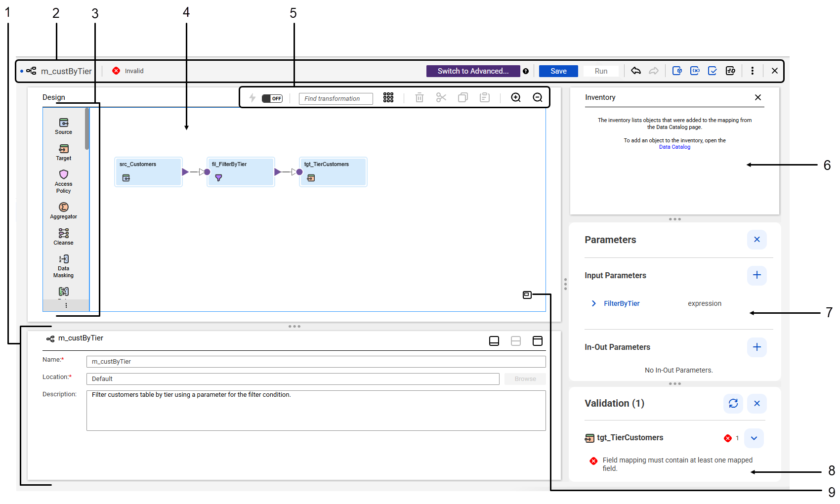Select the fil_FilterByTier transformation on canvas

241,172
